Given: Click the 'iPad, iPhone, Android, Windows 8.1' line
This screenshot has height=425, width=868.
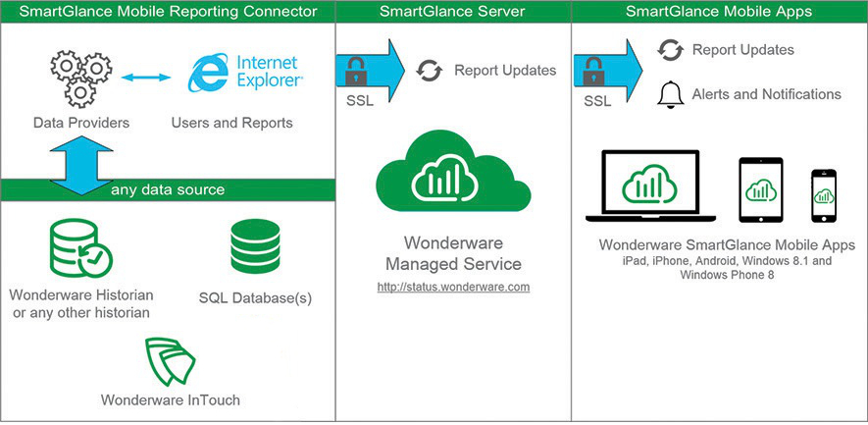Looking at the screenshot, I should [727, 261].
